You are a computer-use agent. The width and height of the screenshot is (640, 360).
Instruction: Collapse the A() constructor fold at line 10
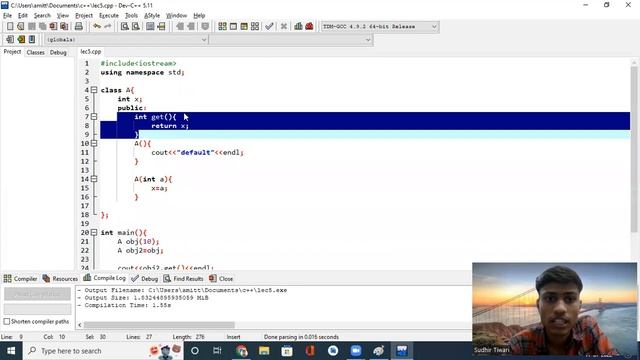[x=94, y=143]
